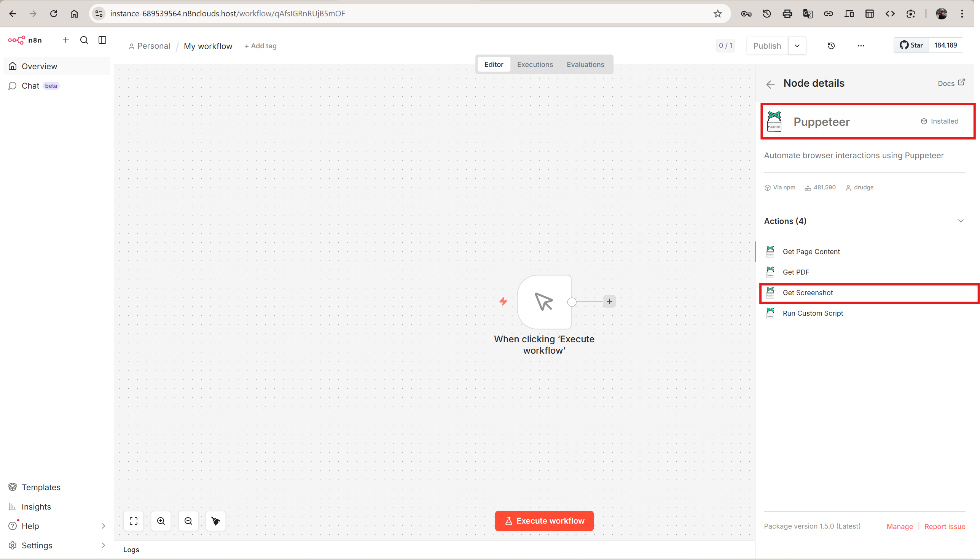
Task: Open the Logs panel
Action: (131, 550)
